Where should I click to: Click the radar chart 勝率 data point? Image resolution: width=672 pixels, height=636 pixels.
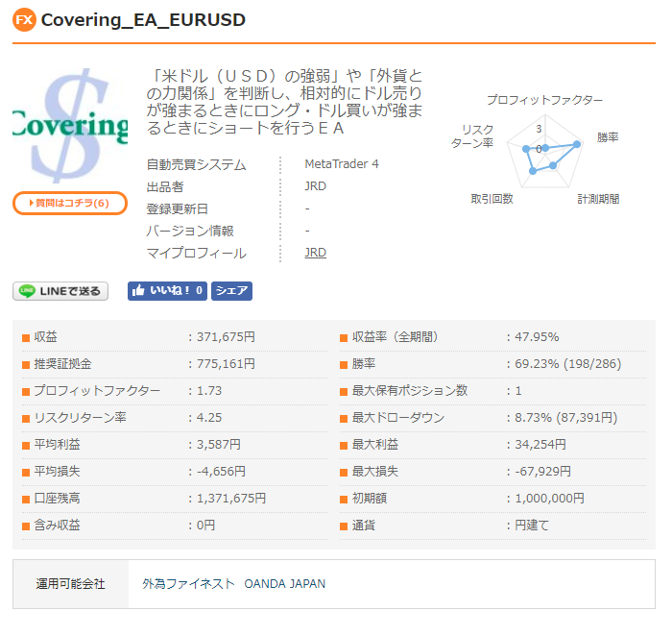(x=577, y=144)
